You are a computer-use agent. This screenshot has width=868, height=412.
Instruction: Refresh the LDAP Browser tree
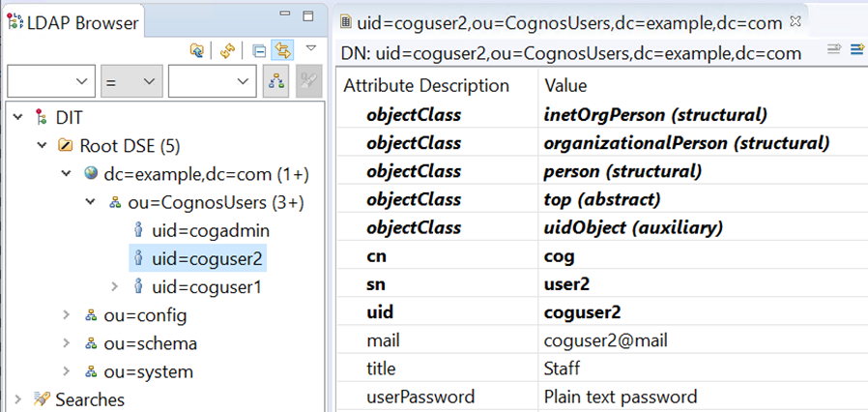[227, 50]
